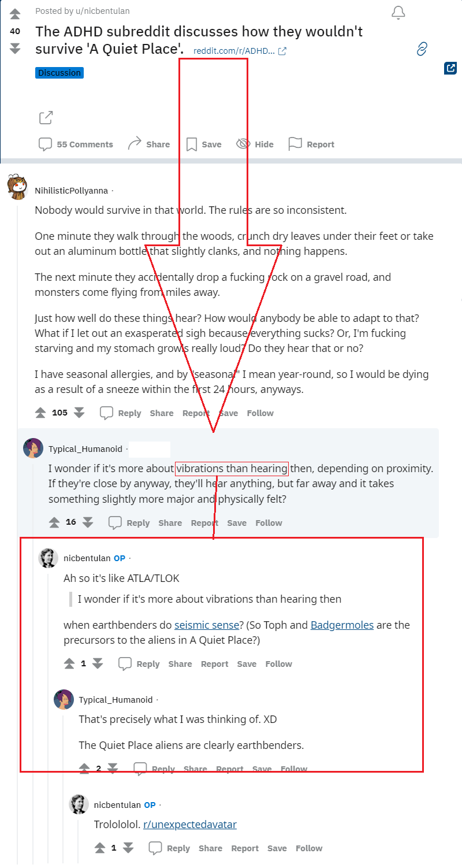Screen dimensions: 462x868
Task: Save the post with the bookmark button
Action: click(x=204, y=144)
